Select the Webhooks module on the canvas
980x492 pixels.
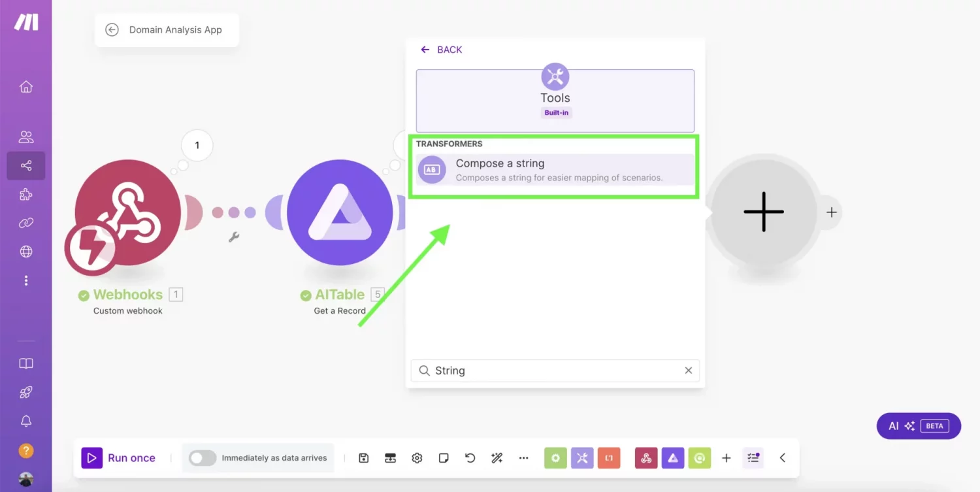[x=127, y=212]
